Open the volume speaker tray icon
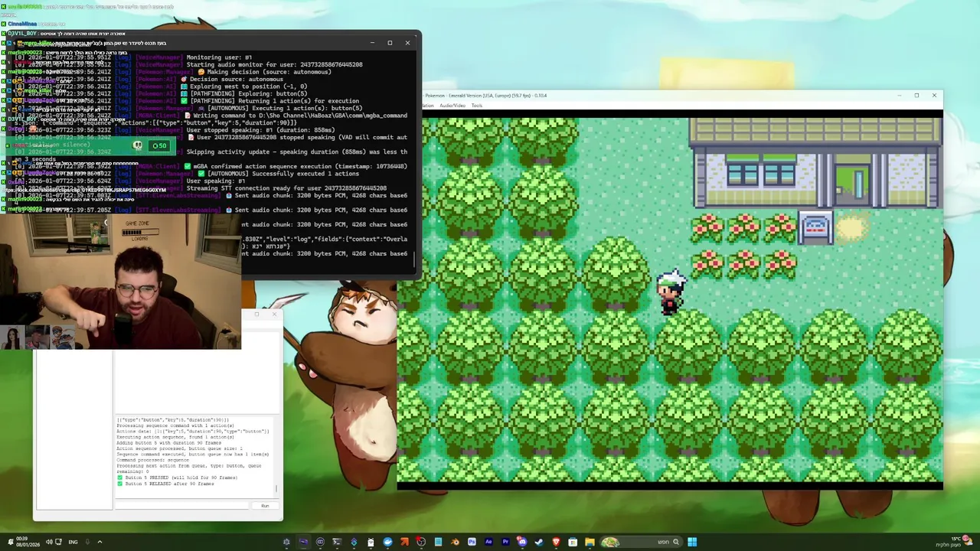Image resolution: width=980 pixels, height=551 pixels. [48, 542]
